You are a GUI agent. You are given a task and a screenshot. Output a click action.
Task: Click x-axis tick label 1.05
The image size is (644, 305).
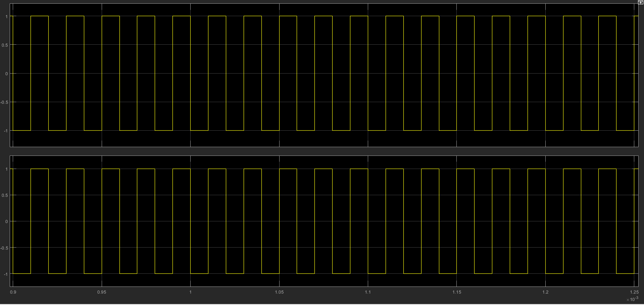click(x=279, y=292)
